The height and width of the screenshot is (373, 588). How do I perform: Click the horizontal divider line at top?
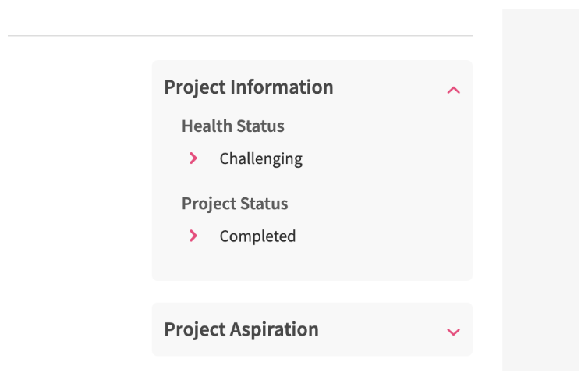click(234, 36)
